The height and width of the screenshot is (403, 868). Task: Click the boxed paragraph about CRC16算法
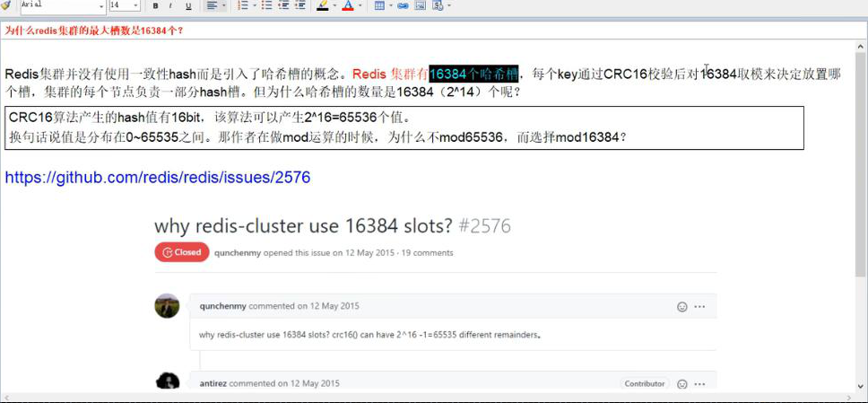click(x=404, y=127)
